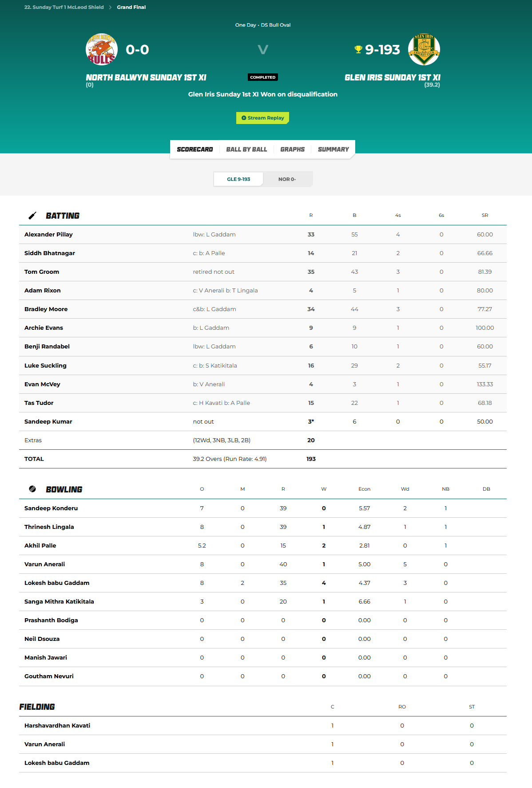The image size is (532, 788).
Task: Select the NOR 0- innings toggle
Action: [x=287, y=179]
